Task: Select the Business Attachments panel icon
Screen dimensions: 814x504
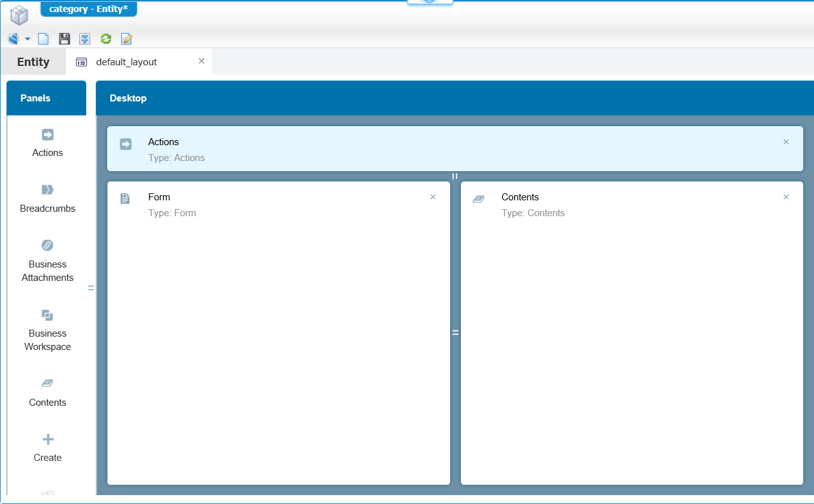Action: (48, 245)
